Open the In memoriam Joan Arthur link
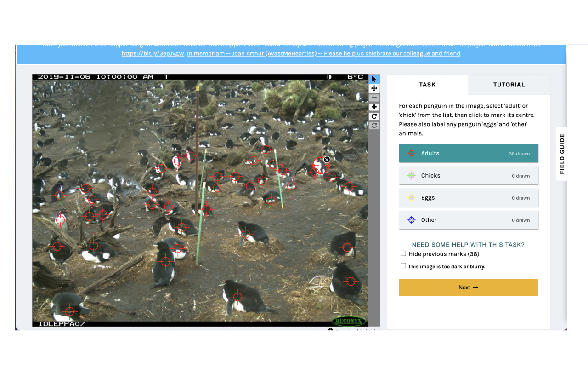The height and width of the screenshot is (368, 588). [323, 53]
